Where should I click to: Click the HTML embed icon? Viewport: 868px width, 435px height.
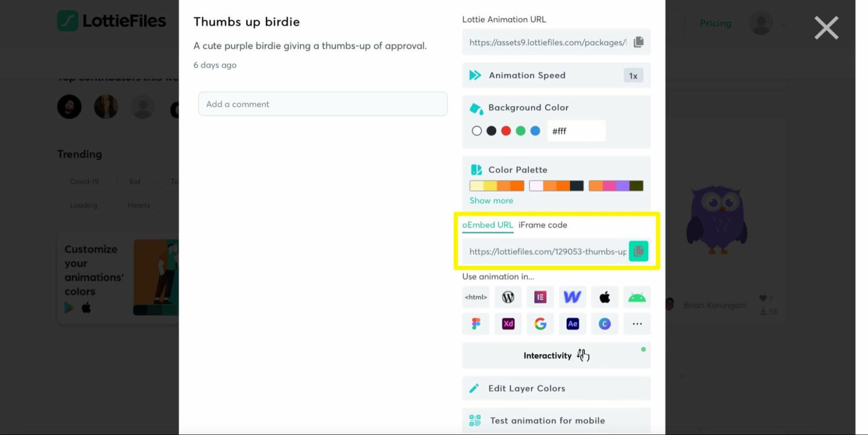point(476,297)
